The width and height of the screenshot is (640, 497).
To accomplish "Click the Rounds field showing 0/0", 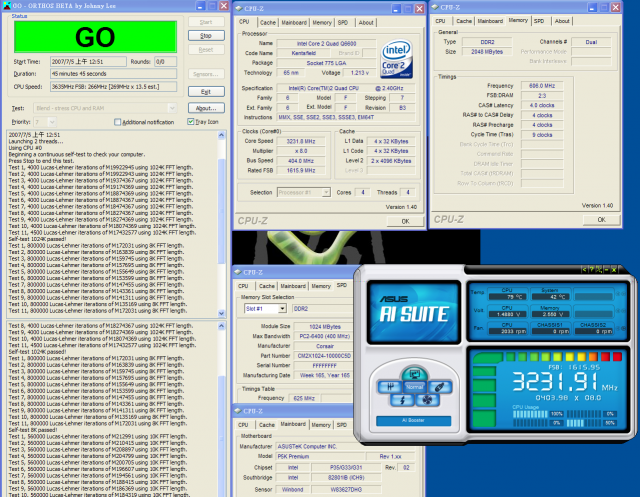I will 165,62.
